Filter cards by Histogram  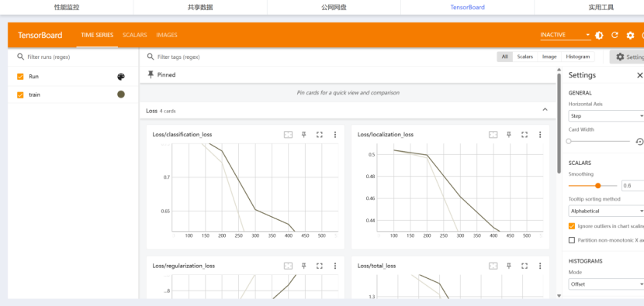click(577, 57)
